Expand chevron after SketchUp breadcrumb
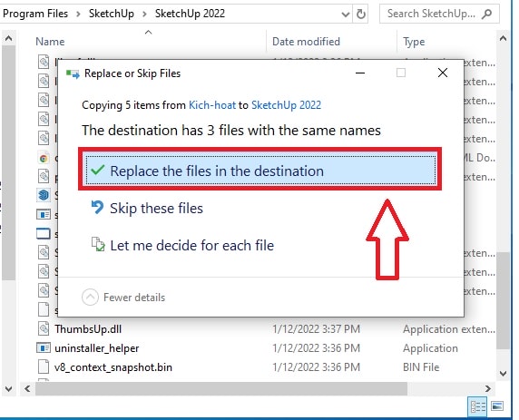Screen dimensions: 519x420 [144, 14]
